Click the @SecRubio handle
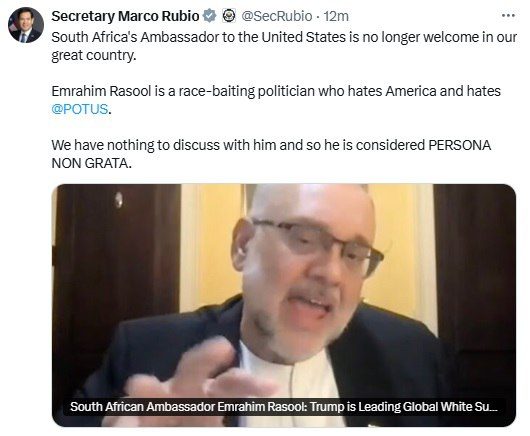Image resolution: width=530 pixels, height=436 pixels. 276,16
